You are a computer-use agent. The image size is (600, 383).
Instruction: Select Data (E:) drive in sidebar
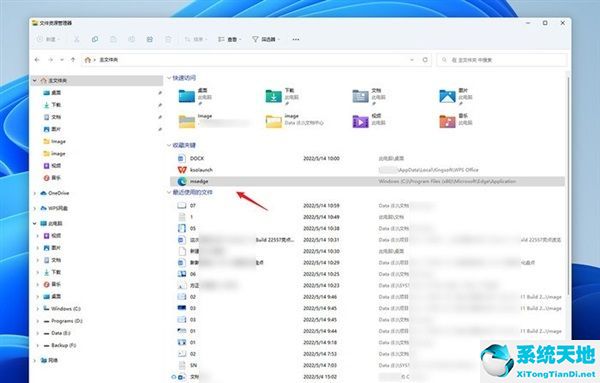pos(57,333)
